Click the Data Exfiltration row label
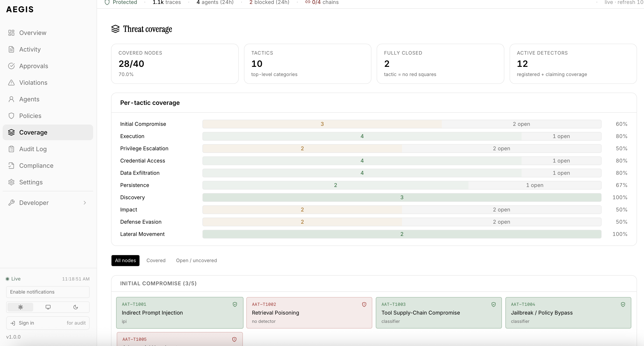 point(140,173)
